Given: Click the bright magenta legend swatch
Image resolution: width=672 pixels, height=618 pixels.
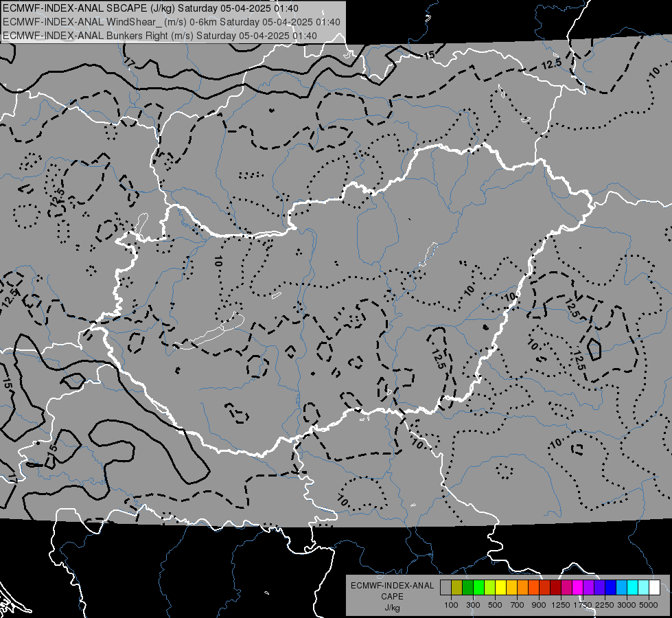Looking at the screenshot, I should (578, 588).
